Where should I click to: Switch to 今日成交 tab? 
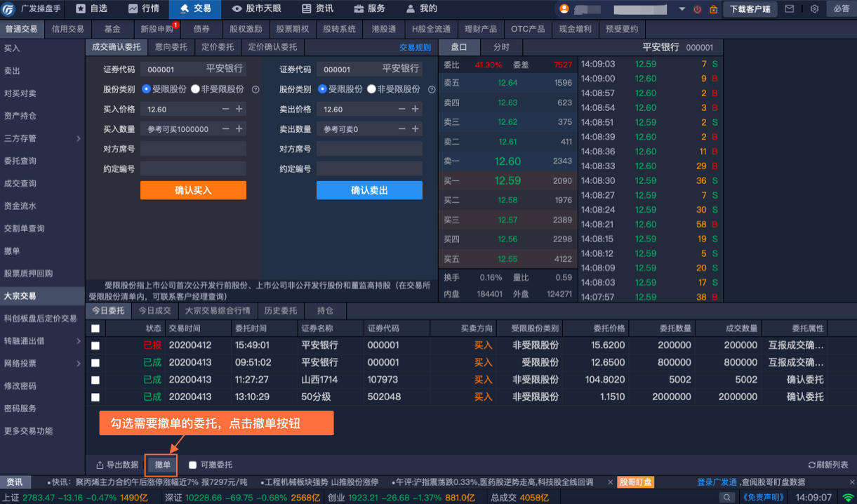[x=154, y=310]
